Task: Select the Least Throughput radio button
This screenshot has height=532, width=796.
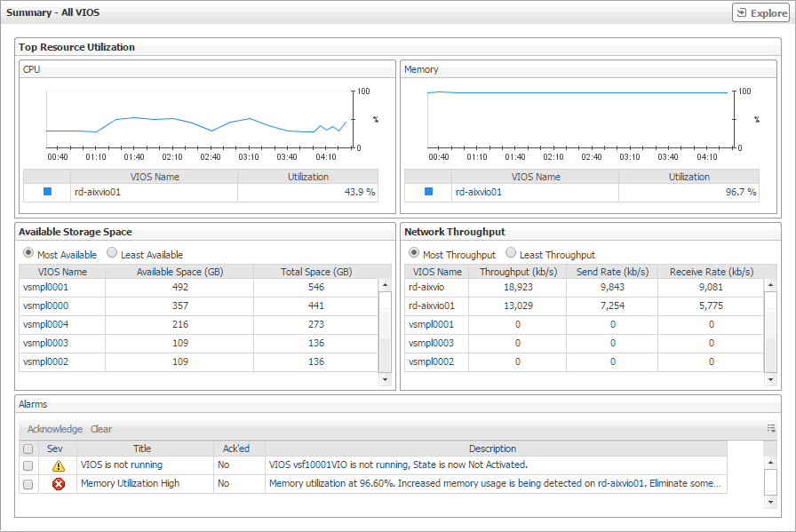Action: 511,254
